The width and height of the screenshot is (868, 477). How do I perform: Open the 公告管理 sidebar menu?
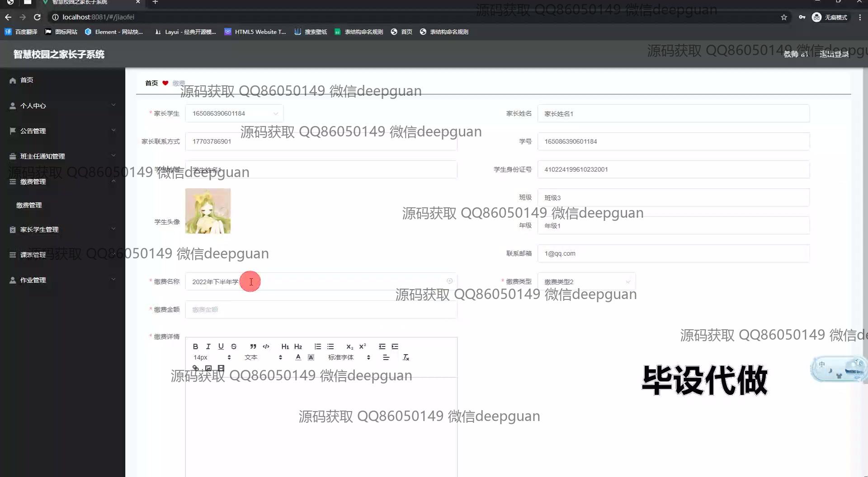pos(62,131)
